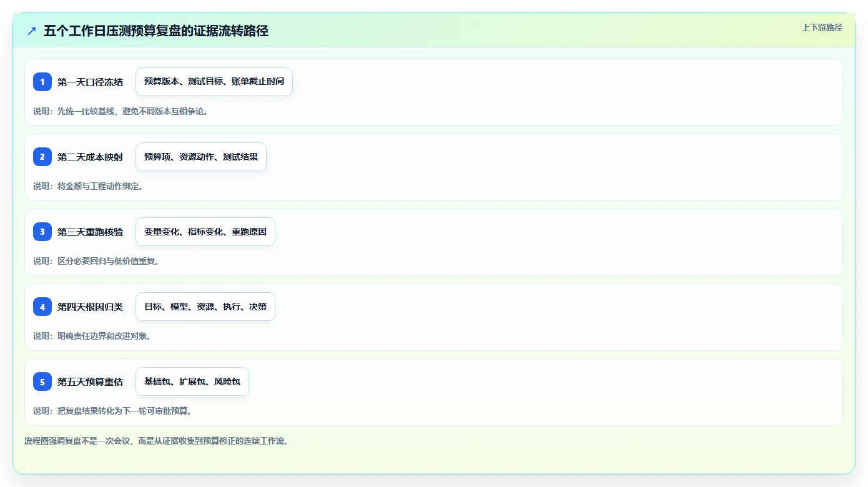Click the step 2 number badge
The image size is (868, 487).
[x=42, y=157]
